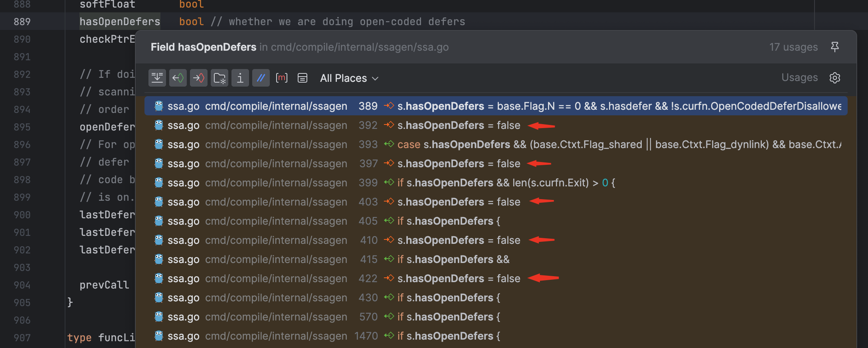The width and height of the screenshot is (868, 348).
Task: Click Go file icon on line 399 row
Action: [159, 182]
